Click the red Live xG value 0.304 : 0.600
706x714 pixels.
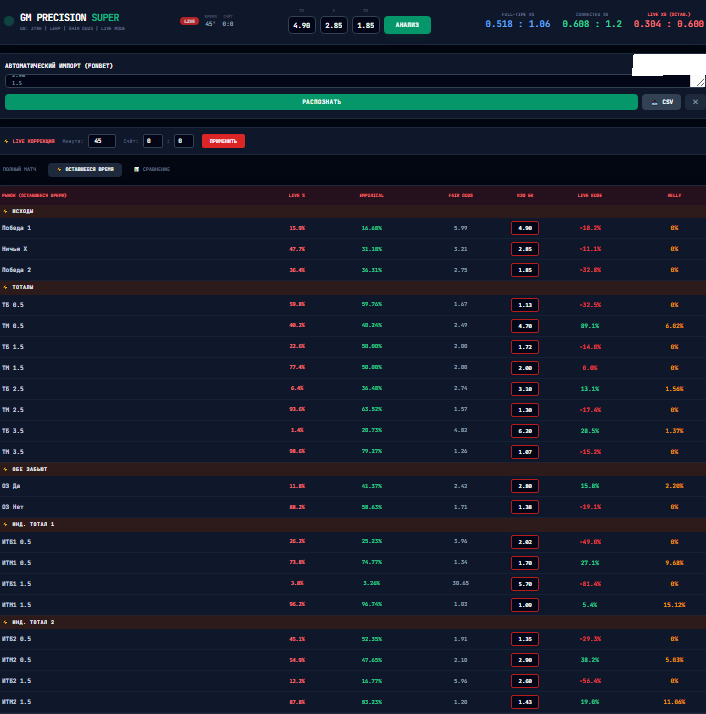click(669, 24)
